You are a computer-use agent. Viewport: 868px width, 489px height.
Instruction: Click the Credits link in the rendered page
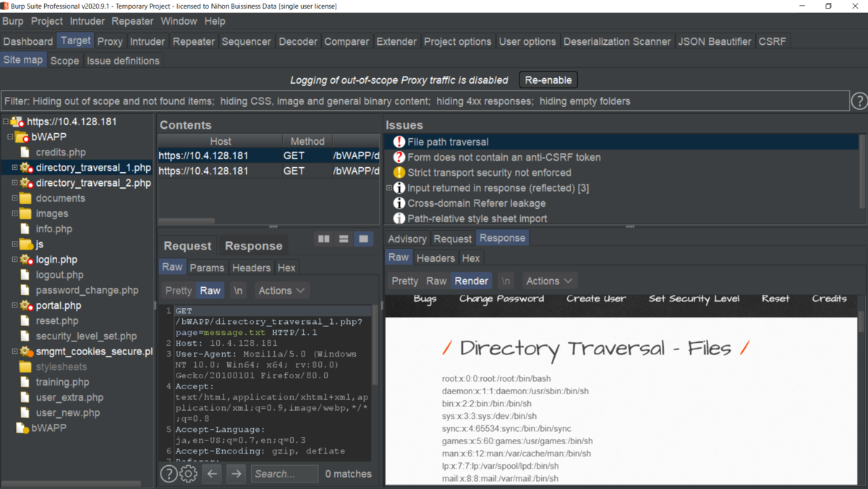point(829,298)
